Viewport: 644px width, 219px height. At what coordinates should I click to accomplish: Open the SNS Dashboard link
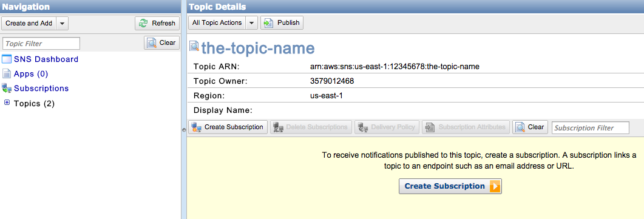coord(46,59)
